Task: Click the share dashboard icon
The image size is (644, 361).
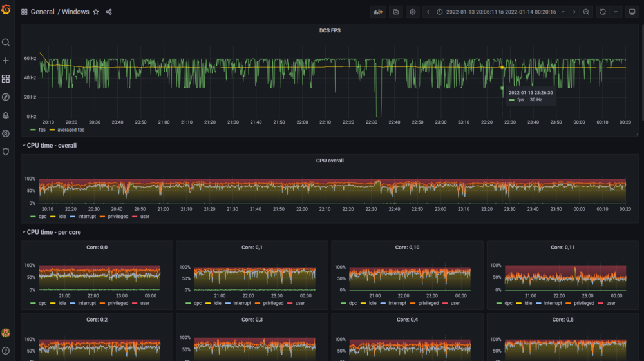Action: tap(109, 12)
